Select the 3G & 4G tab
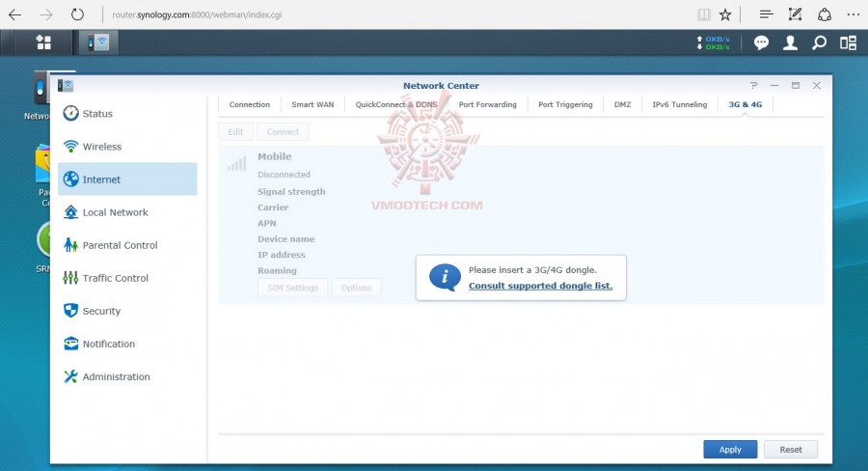 point(746,104)
